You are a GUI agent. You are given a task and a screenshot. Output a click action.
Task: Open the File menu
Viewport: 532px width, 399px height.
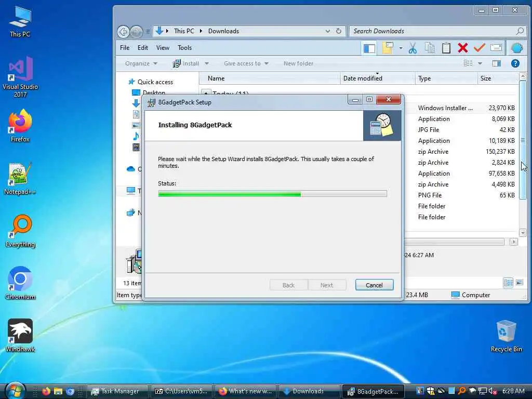pos(125,47)
